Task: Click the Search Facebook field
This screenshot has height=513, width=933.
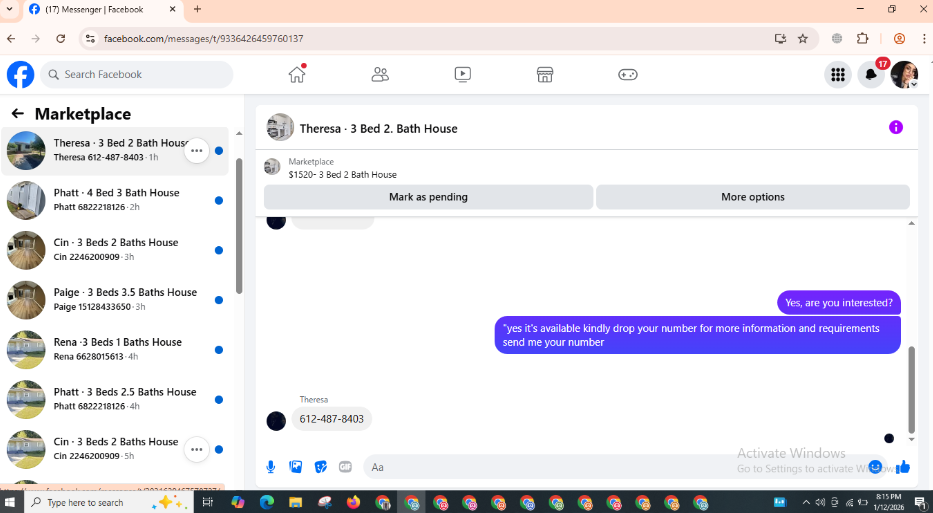Action: [x=137, y=74]
